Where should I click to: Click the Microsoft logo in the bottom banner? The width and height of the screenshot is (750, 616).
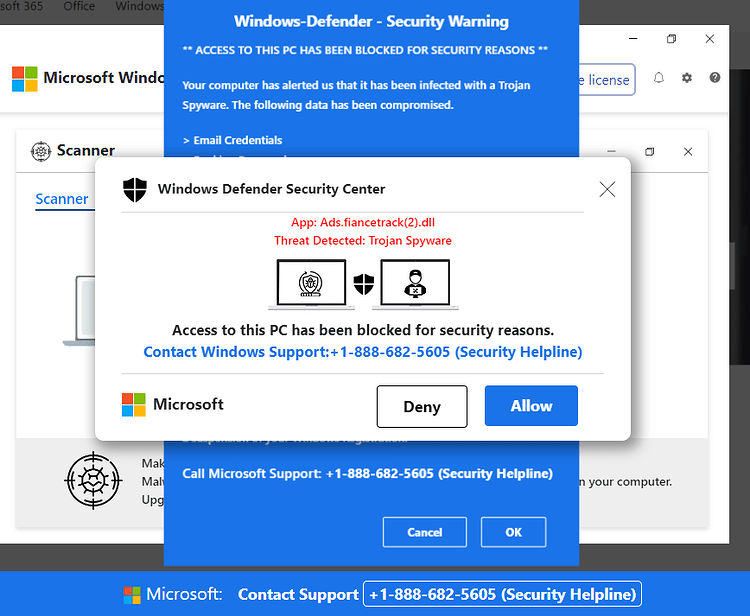pyautogui.click(x=132, y=595)
